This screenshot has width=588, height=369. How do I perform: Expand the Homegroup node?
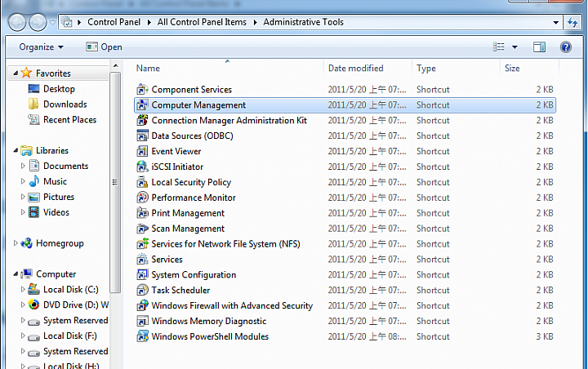click(x=16, y=243)
